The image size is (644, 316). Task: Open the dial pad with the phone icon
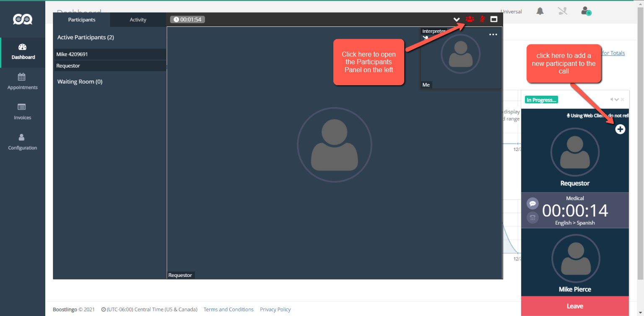[x=532, y=217]
